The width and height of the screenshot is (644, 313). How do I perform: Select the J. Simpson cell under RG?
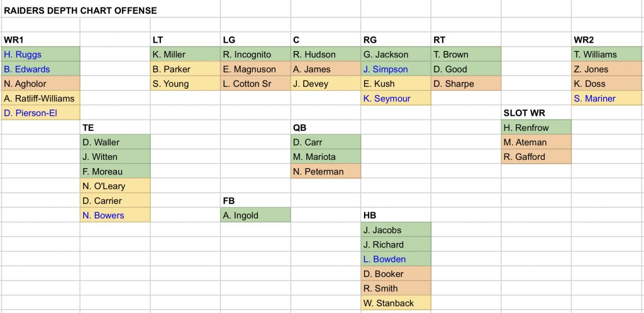(x=396, y=69)
